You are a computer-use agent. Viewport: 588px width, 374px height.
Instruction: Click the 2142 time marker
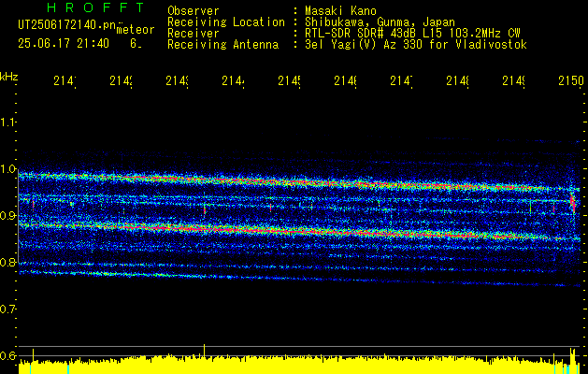click(x=122, y=81)
